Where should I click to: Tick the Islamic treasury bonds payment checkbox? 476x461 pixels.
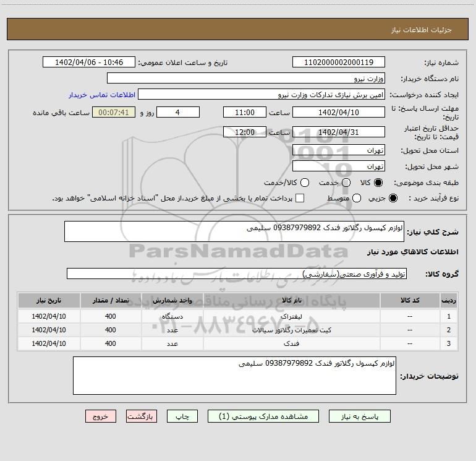300,198
